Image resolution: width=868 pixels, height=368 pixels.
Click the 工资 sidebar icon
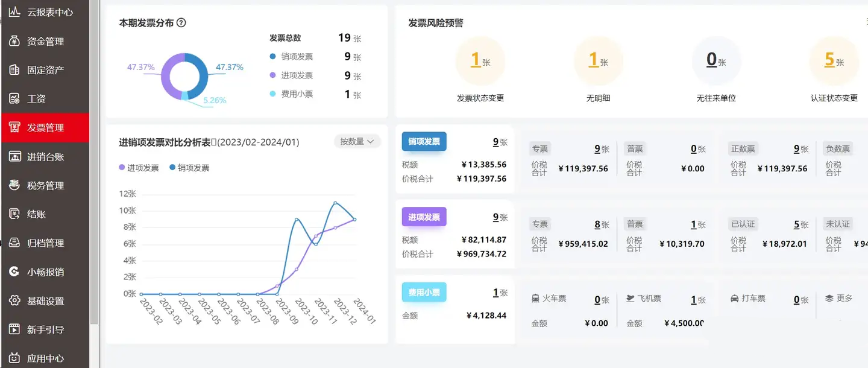pos(14,99)
